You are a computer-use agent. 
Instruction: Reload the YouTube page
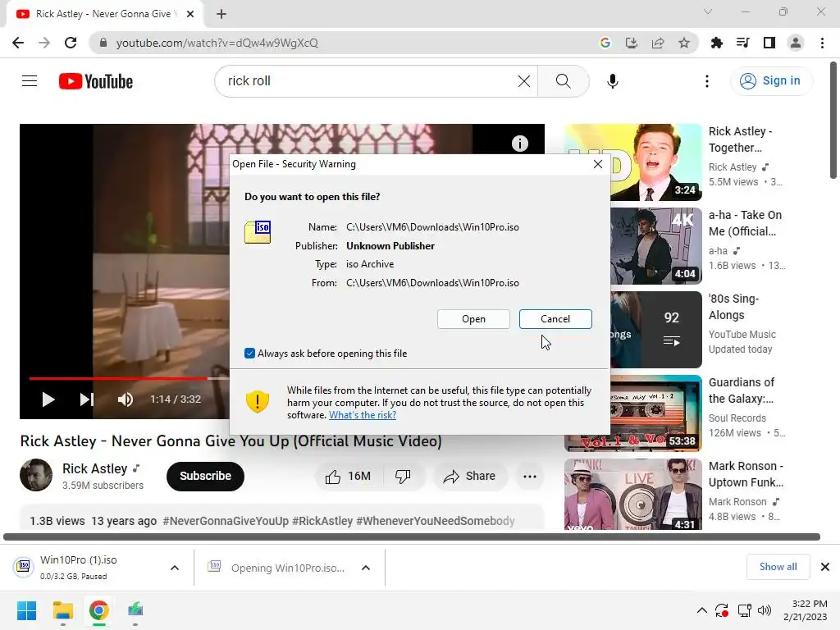tap(71, 43)
